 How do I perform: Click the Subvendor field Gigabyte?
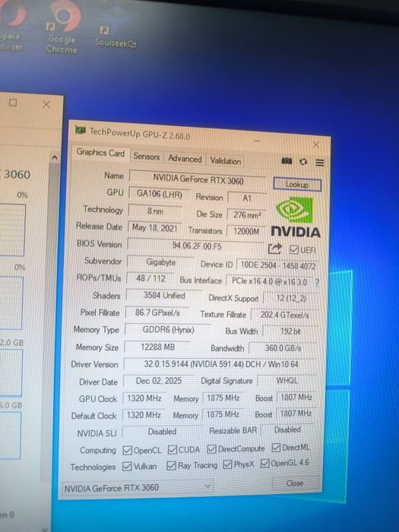click(x=161, y=262)
